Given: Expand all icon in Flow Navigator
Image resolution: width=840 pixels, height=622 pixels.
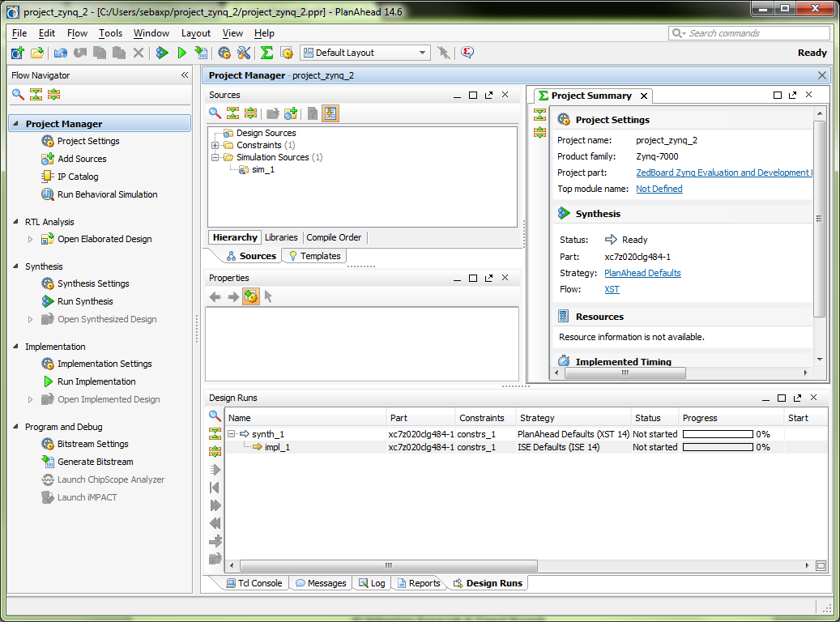Looking at the screenshot, I should [53, 95].
